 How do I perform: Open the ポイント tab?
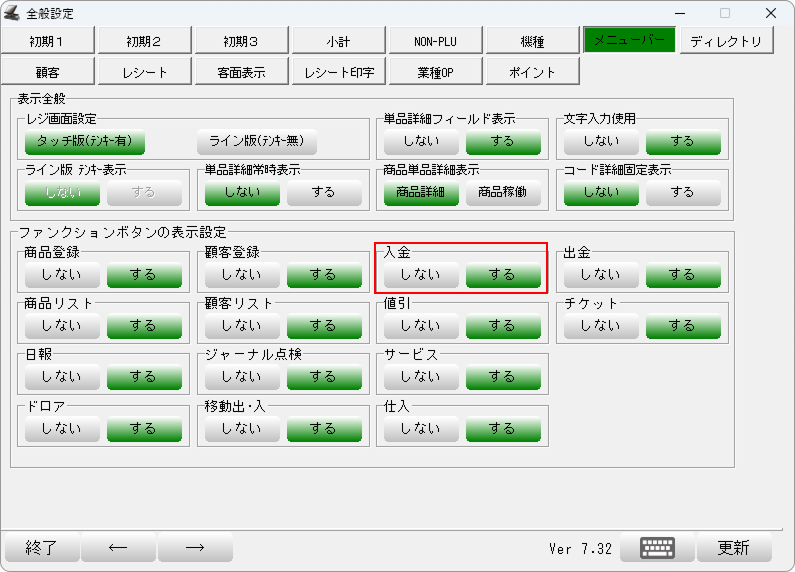tap(532, 72)
